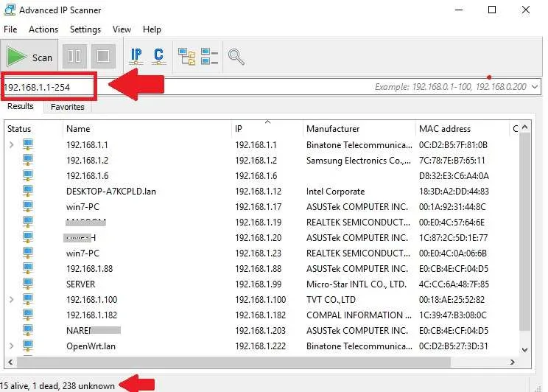The height and width of the screenshot is (392, 548).
Task: Open the Actions menu
Action: (43, 29)
